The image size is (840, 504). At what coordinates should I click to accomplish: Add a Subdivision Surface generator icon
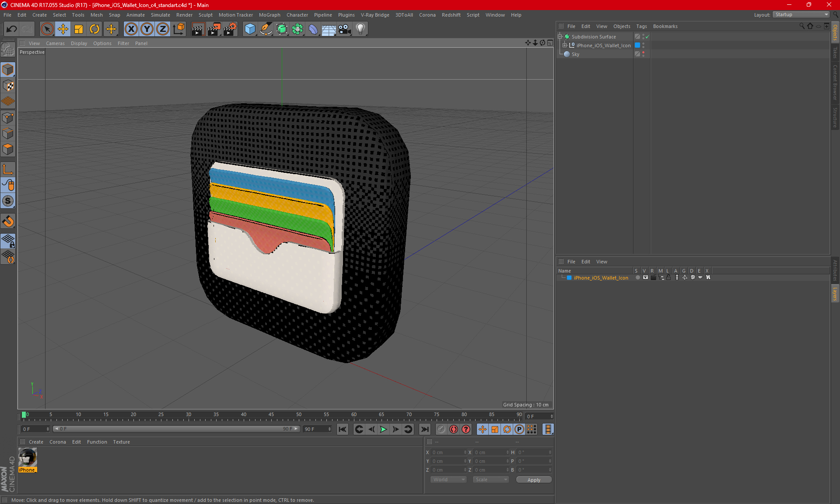(282, 29)
